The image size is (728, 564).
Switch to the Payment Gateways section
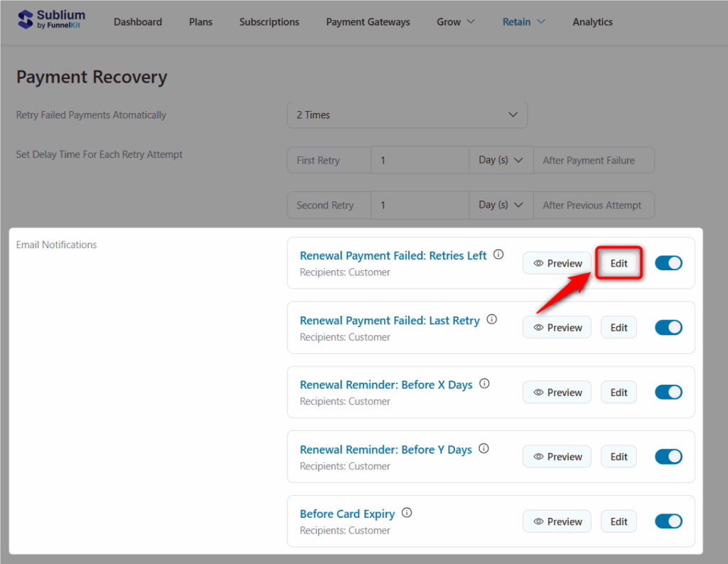[x=368, y=22]
